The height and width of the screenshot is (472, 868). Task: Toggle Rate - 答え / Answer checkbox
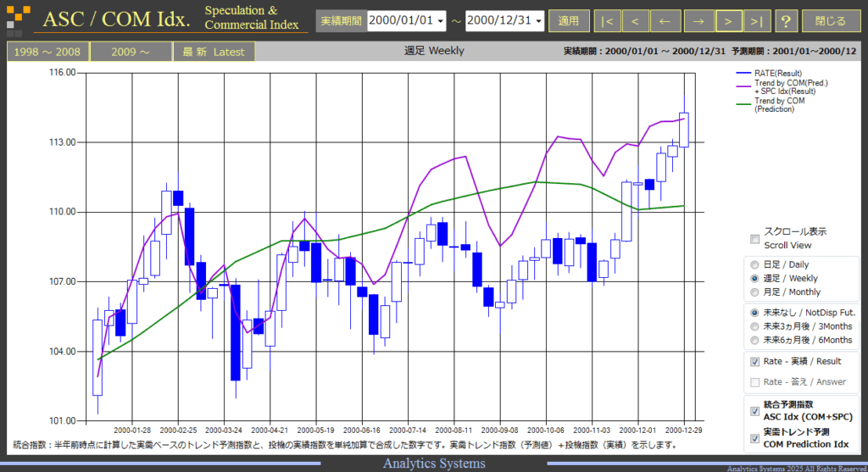point(754,382)
